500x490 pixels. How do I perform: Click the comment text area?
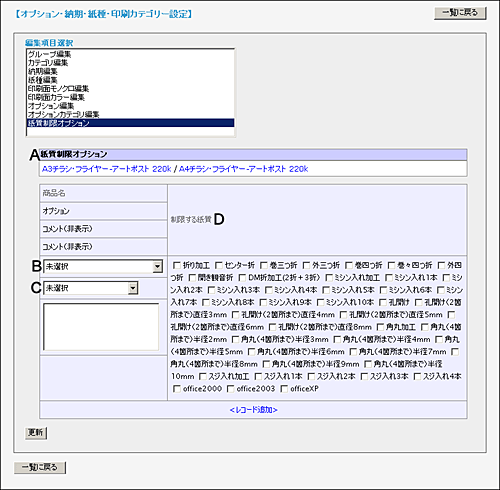coord(101,327)
